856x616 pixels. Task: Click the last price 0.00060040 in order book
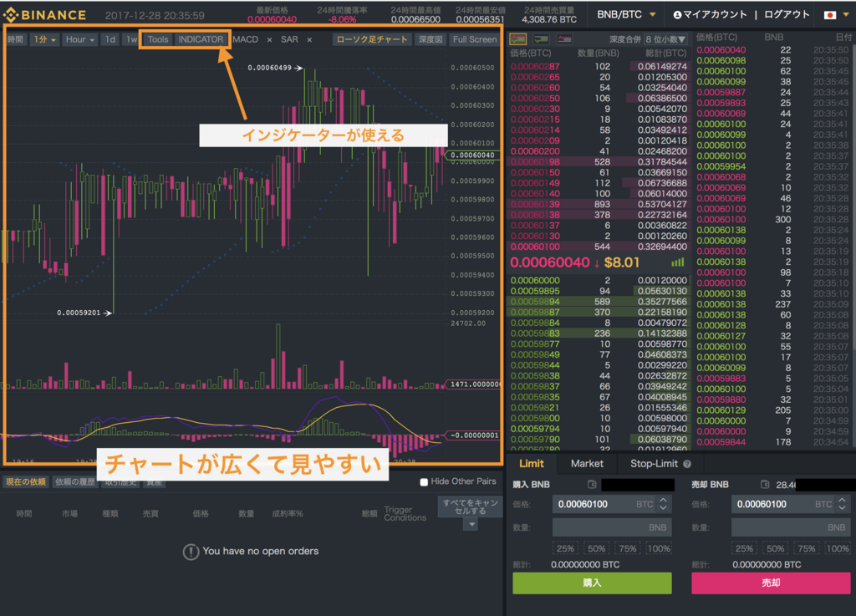point(550,262)
